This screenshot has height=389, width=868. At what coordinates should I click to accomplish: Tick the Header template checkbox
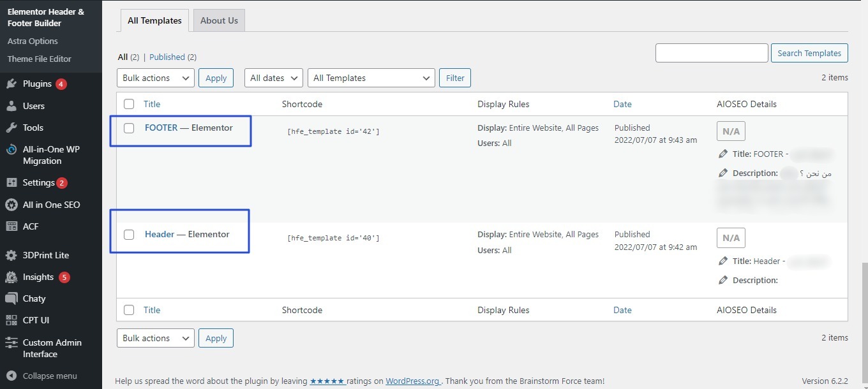pyautogui.click(x=129, y=235)
